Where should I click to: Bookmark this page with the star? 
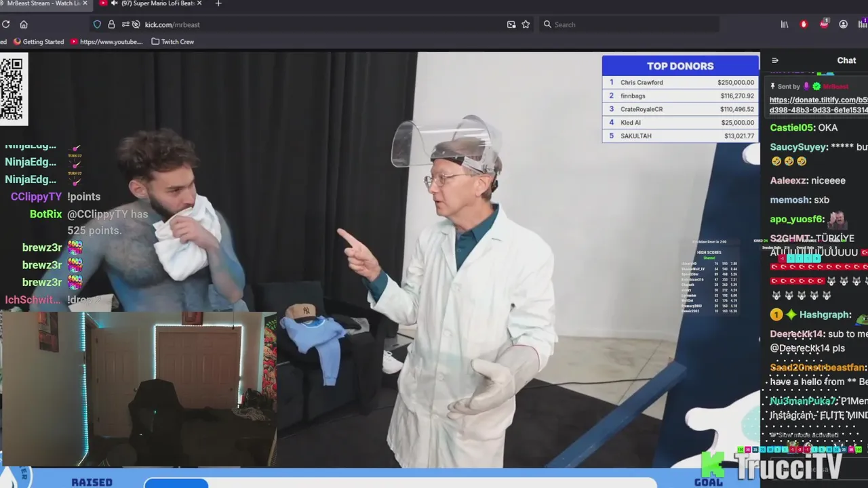pyautogui.click(x=526, y=24)
